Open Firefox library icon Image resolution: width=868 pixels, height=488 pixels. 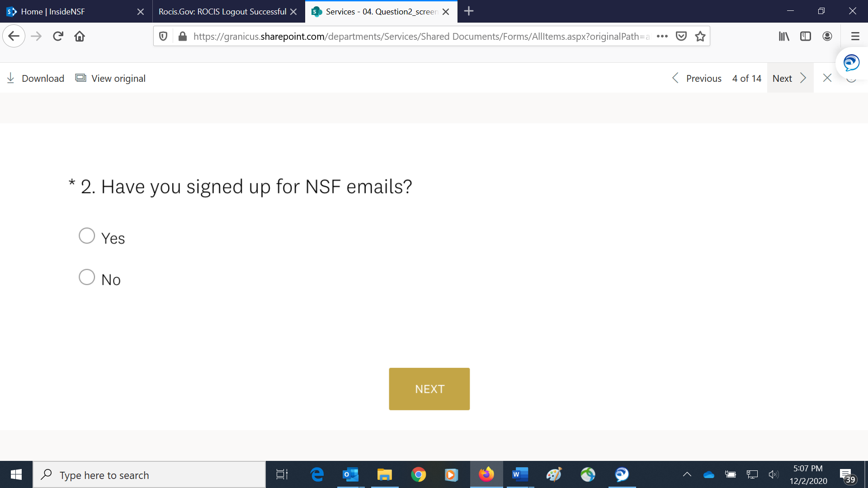(784, 36)
